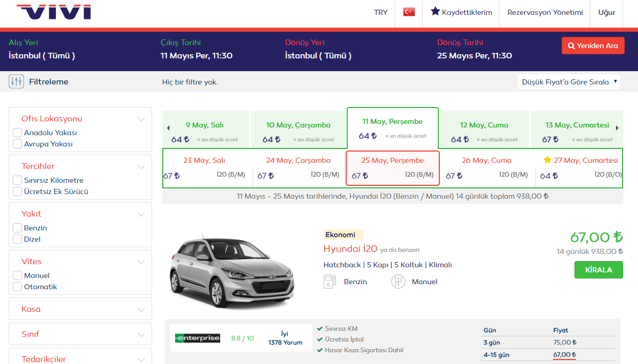This screenshot has width=638, height=364.
Task: Select the 12 May, Cuma pickup date
Action: pyautogui.click(x=484, y=130)
